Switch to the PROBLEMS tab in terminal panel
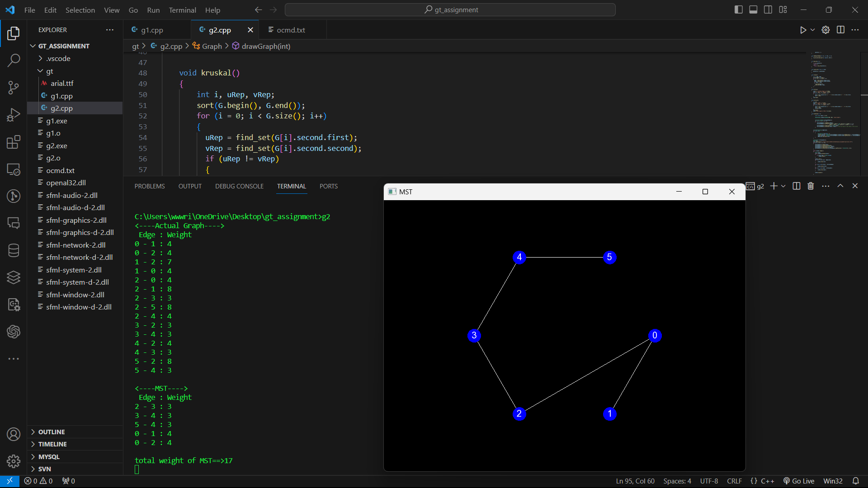Viewport: 868px width, 488px height. coord(149,186)
